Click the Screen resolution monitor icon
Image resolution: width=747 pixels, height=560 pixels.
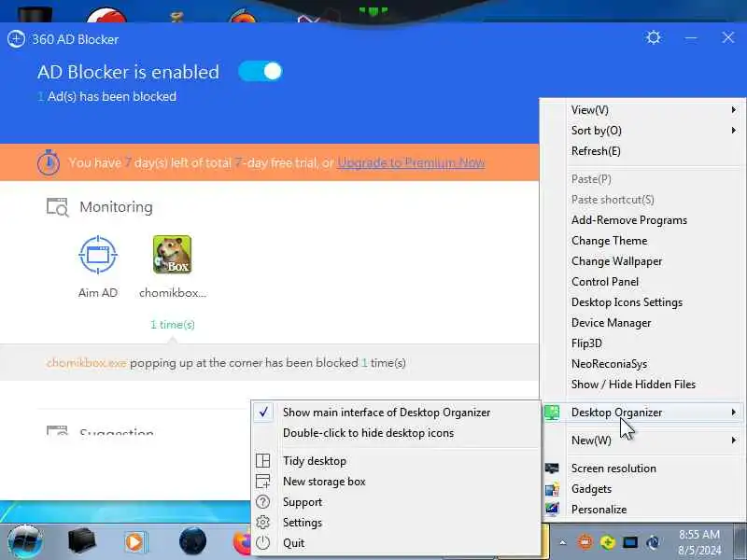coord(552,469)
